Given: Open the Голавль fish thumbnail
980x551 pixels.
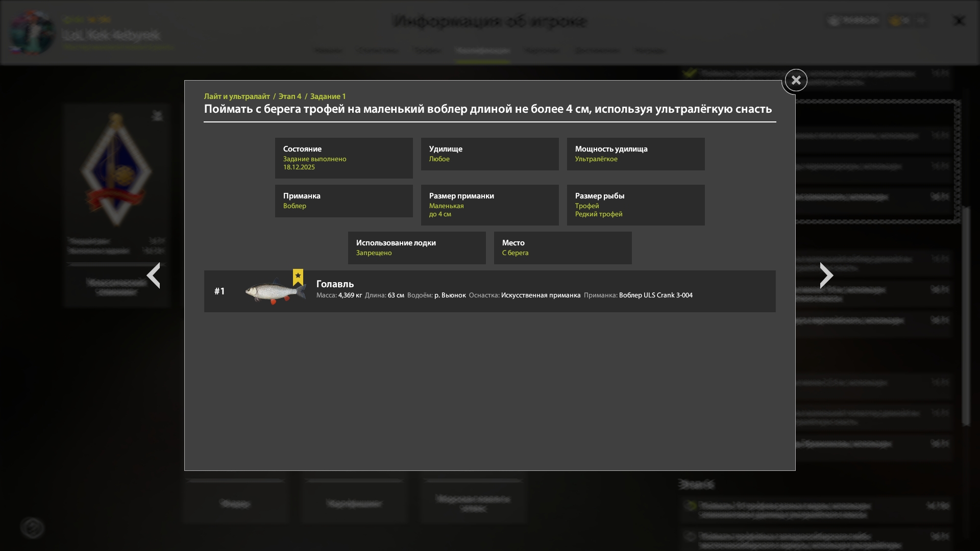Looking at the screenshot, I should (274, 292).
